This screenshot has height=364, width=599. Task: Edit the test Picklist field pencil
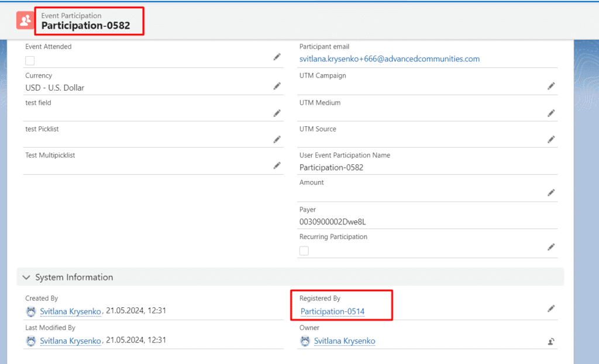pos(277,139)
